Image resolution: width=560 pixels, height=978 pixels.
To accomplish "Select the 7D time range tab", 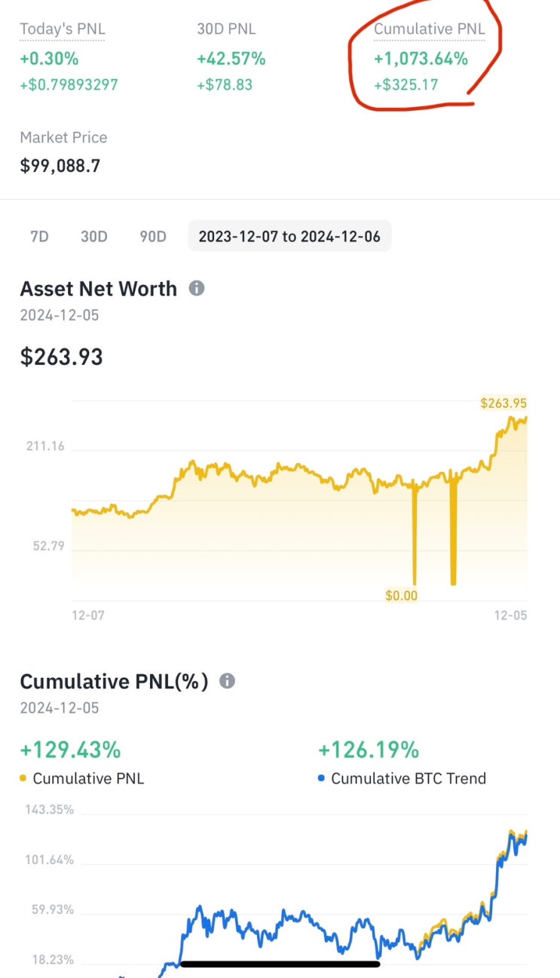I will click(x=39, y=236).
